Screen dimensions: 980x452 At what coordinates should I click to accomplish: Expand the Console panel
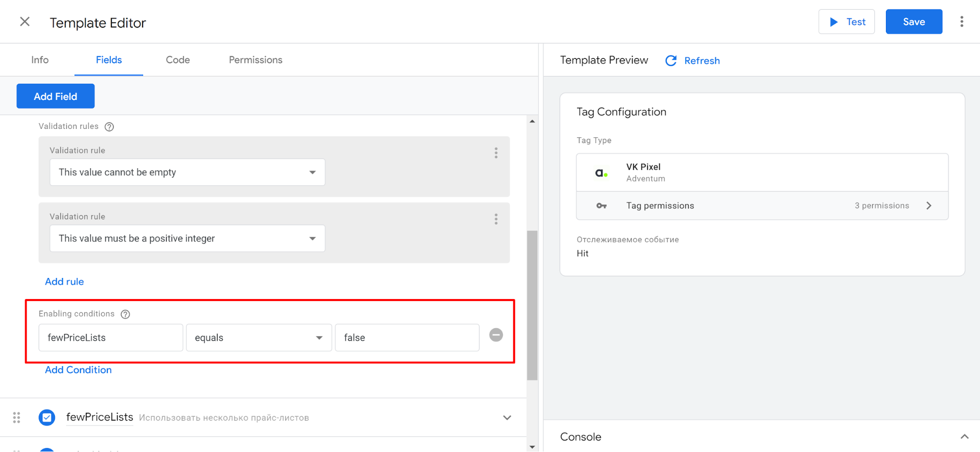click(x=964, y=436)
